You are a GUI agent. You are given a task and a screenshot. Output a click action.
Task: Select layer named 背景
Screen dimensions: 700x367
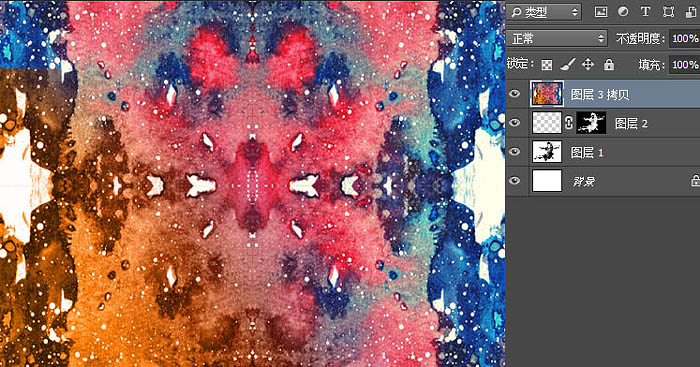click(x=583, y=182)
